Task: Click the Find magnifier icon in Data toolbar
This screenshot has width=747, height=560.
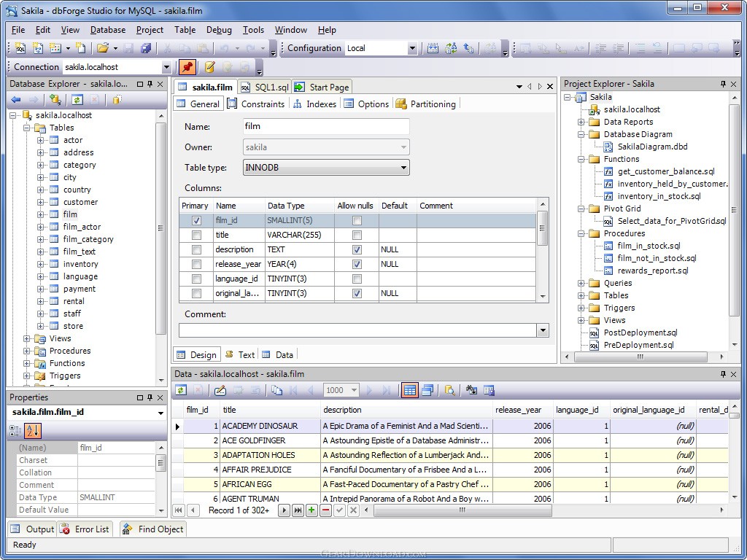Action: 449,391
